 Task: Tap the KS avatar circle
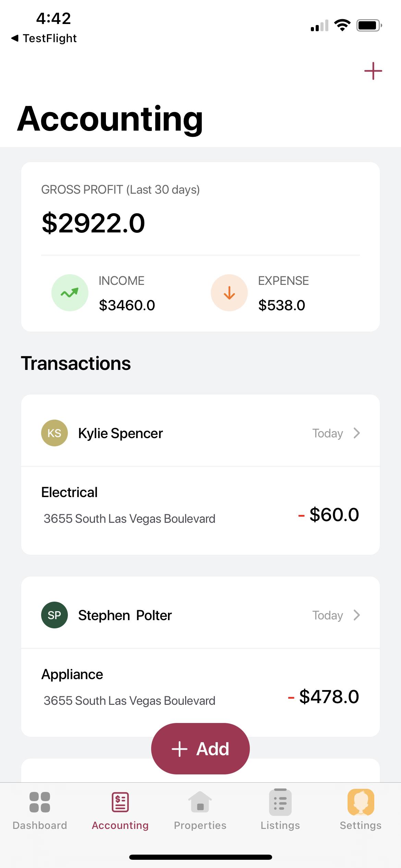pos(54,433)
